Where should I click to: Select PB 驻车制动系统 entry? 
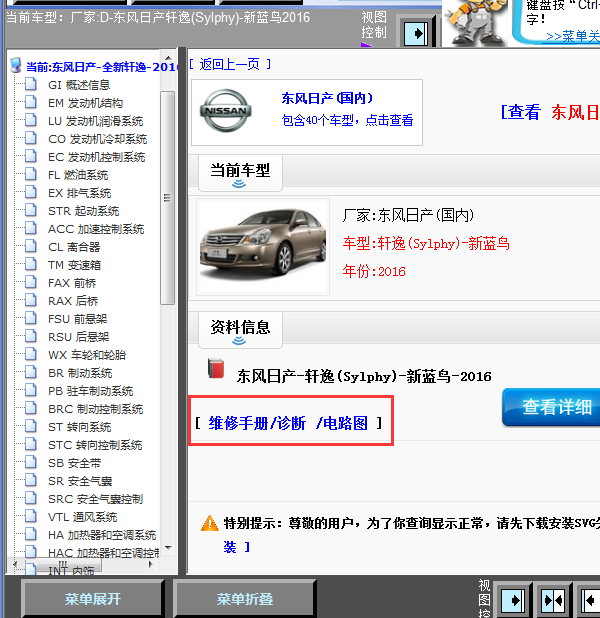(x=91, y=391)
